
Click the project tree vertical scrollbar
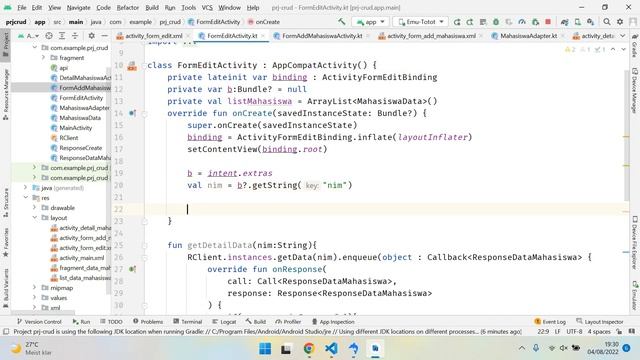(109, 180)
